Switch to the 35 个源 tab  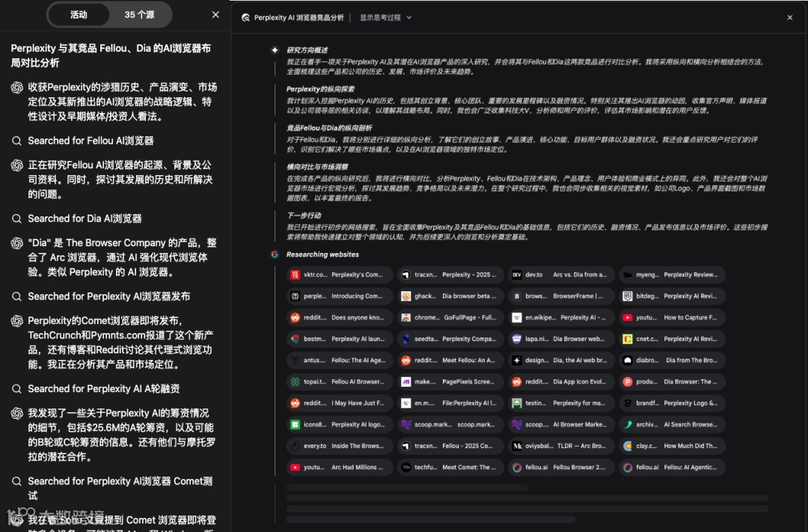click(139, 14)
